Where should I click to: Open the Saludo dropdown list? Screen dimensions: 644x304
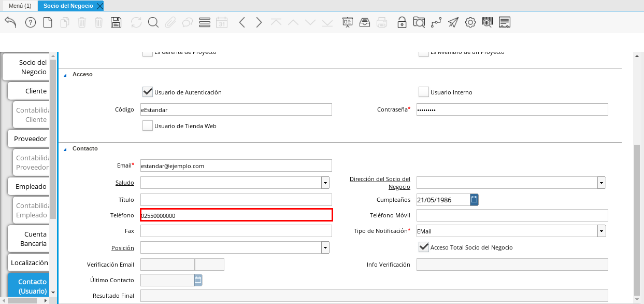pyautogui.click(x=325, y=183)
